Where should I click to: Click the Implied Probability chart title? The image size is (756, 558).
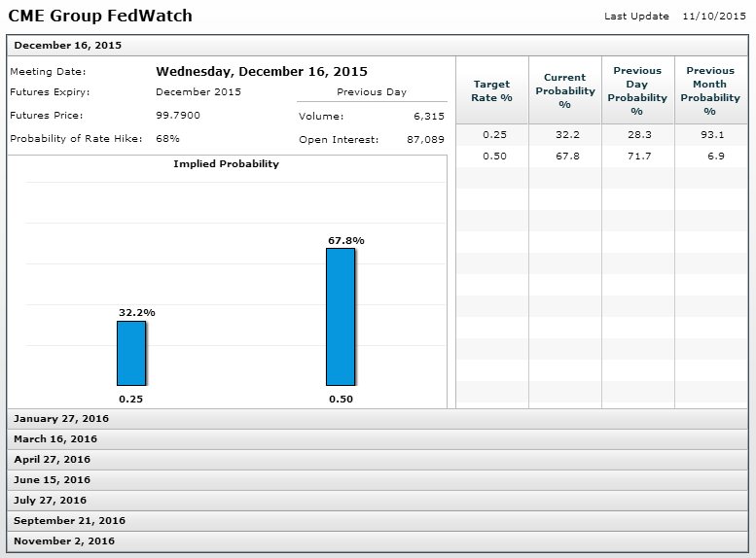tap(226, 164)
